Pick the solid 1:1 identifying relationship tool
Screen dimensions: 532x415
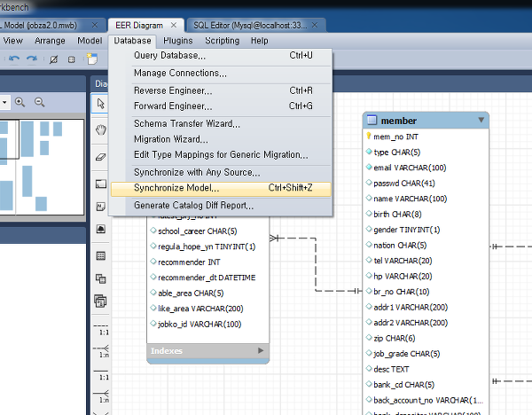click(x=101, y=374)
